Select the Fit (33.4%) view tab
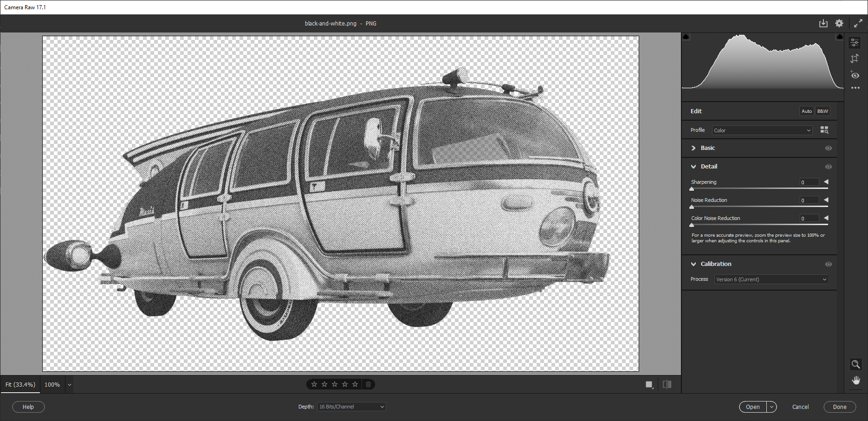 [x=20, y=384]
